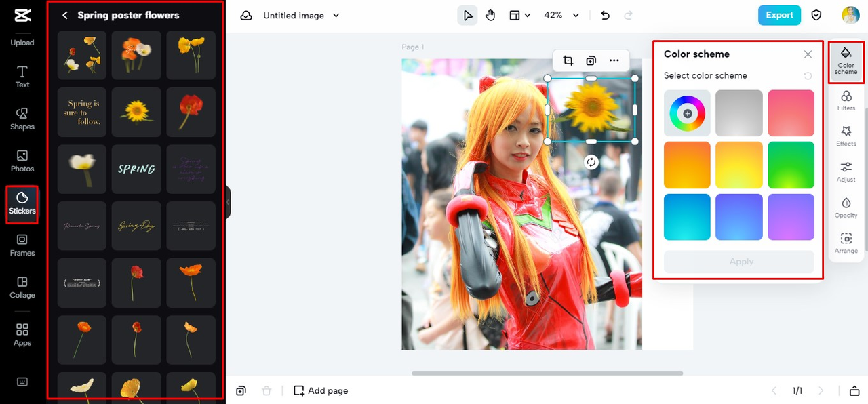Add the red poppy sticker beside sunflower
The height and width of the screenshot is (404, 868).
(191, 112)
